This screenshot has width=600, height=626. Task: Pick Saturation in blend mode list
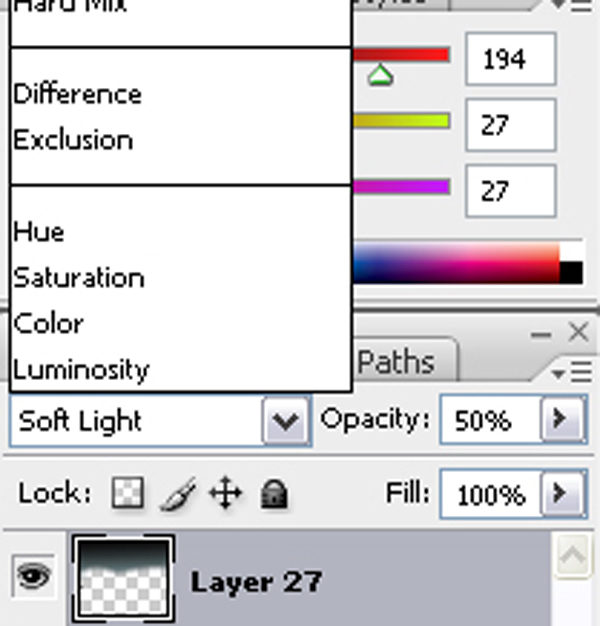pos(79,278)
